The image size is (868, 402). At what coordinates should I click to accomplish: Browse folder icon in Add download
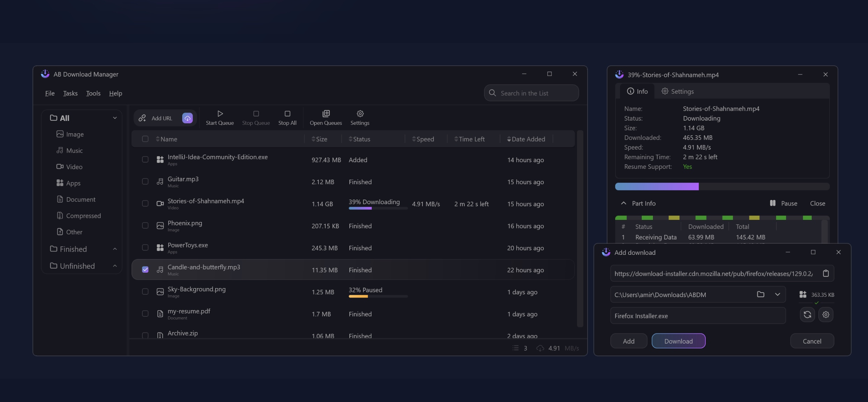pos(761,294)
